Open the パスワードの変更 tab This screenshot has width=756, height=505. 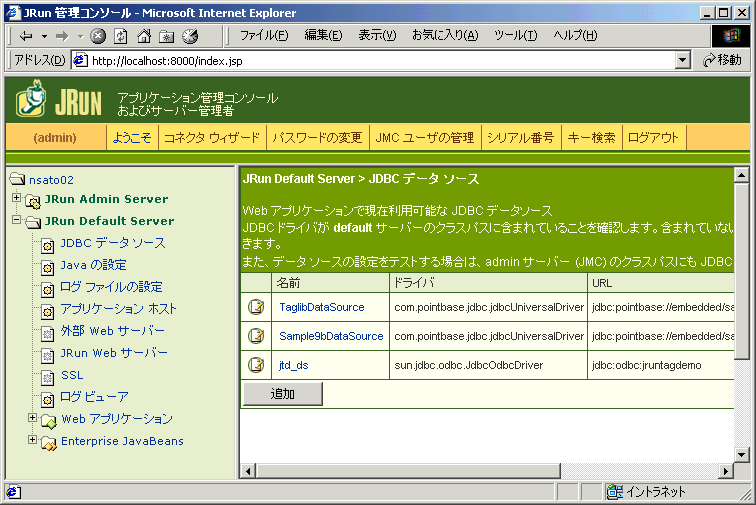317,138
